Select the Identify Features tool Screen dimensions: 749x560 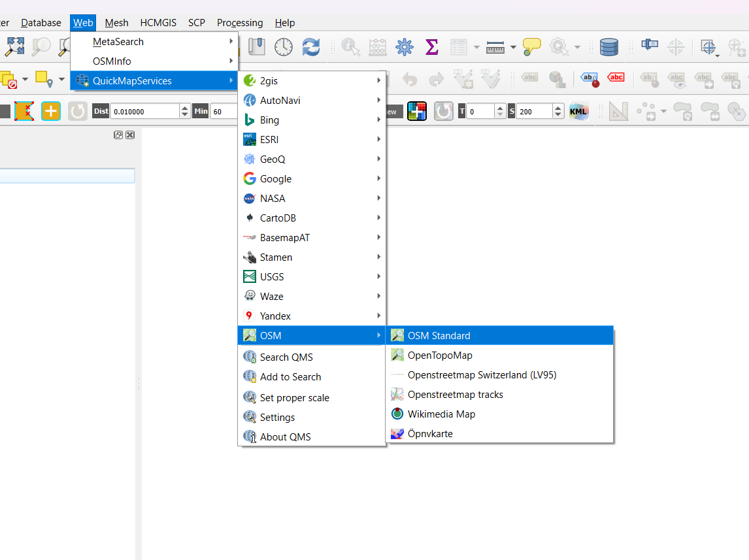350,47
